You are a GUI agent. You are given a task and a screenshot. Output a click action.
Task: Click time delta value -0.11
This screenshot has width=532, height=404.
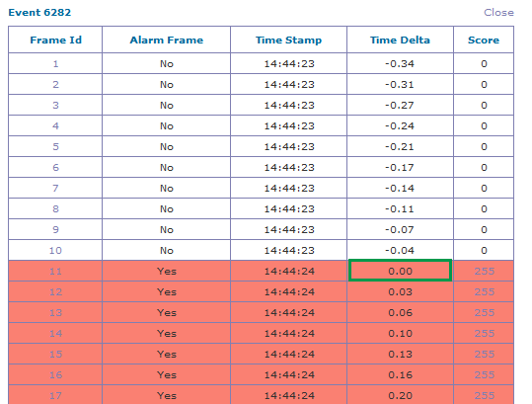click(x=400, y=208)
